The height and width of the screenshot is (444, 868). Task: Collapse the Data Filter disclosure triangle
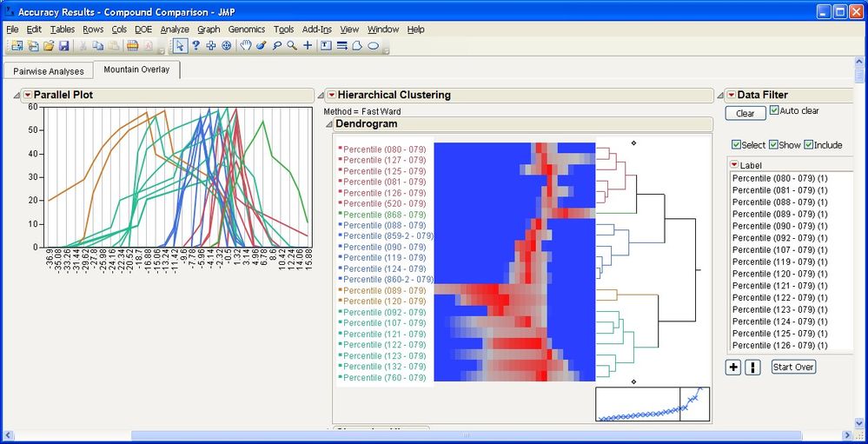pyautogui.click(x=722, y=96)
